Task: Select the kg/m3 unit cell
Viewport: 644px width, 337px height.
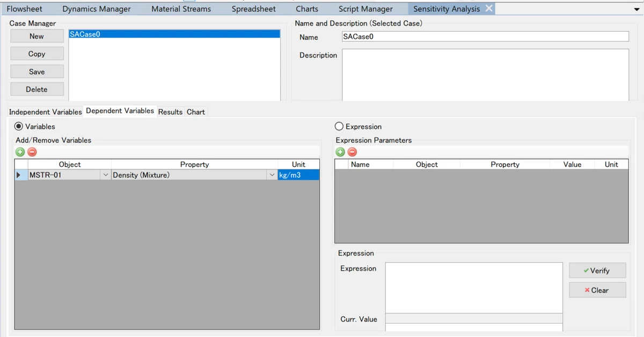Action: click(x=298, y=175)
